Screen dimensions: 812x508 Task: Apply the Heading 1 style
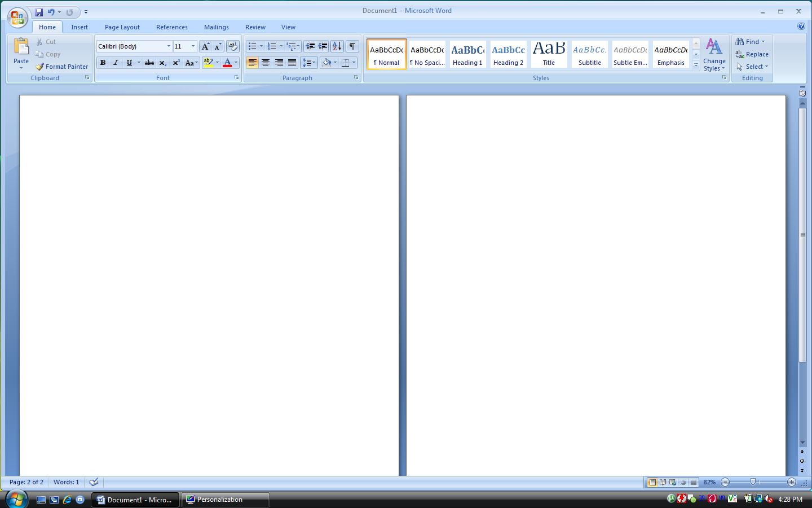click(467, 54)
